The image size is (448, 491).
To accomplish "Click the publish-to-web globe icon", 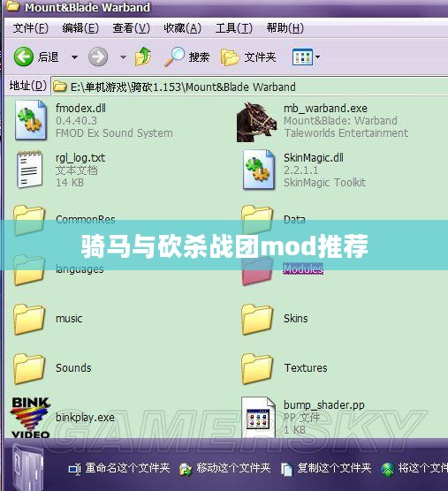I will [388, 469].
